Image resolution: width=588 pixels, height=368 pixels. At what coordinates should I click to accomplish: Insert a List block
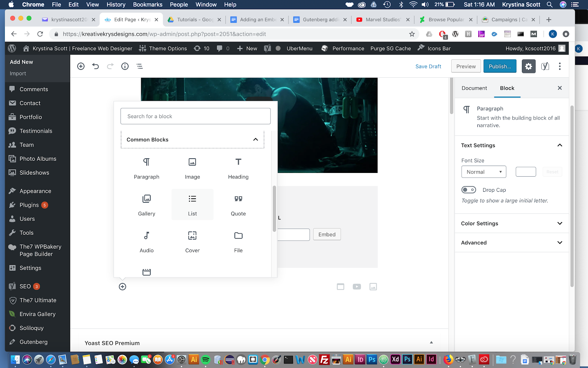[192, 205]
